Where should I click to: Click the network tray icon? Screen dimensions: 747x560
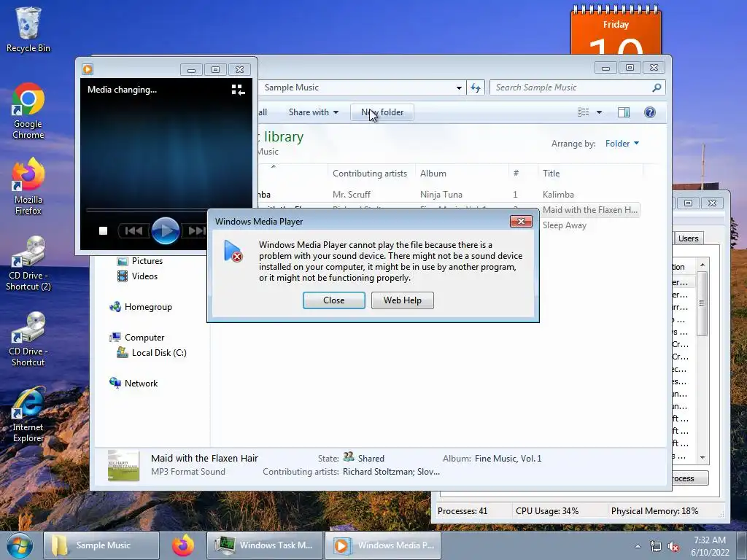click(656, 547)
